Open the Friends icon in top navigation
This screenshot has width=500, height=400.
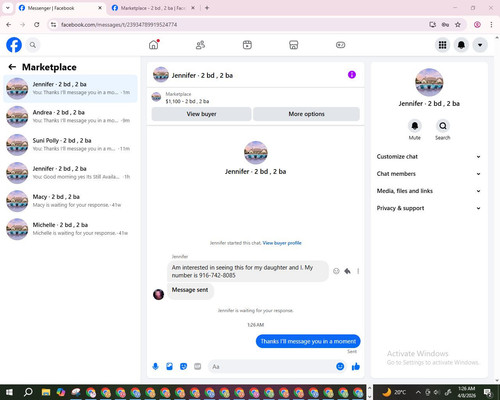tap(200, 45)
